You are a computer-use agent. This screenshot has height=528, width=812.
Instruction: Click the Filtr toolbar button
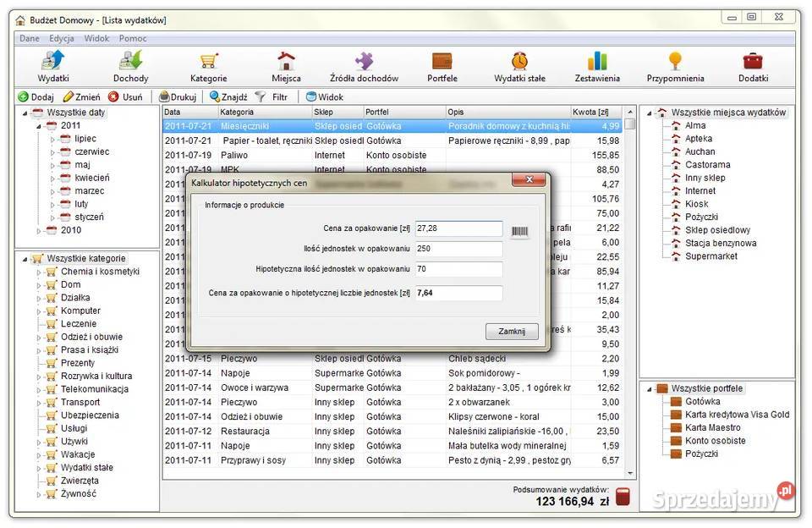click(272, 97)
